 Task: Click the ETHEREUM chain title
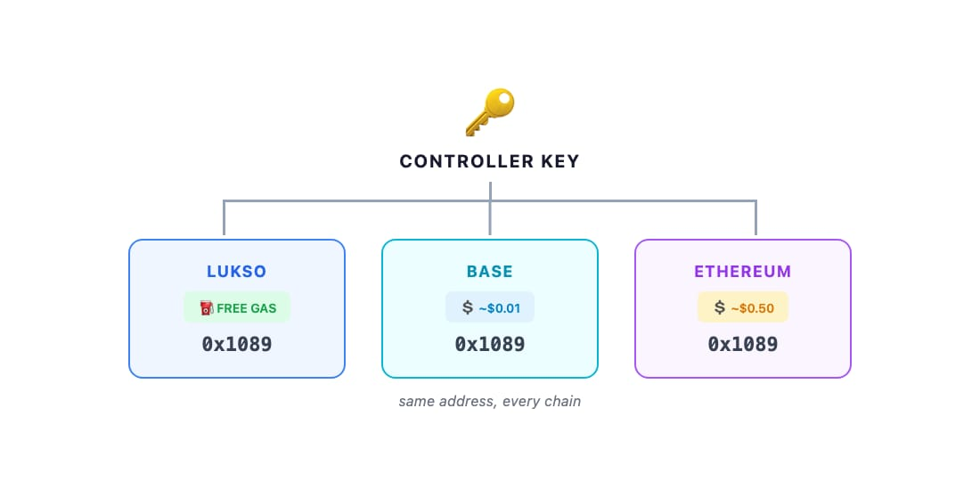coord(742,271)
